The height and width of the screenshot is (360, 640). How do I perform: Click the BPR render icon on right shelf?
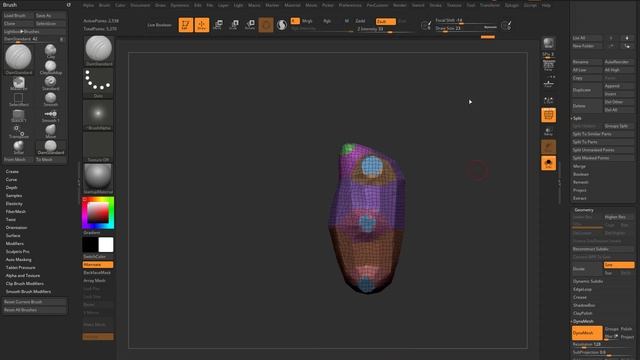coord(549,43)
